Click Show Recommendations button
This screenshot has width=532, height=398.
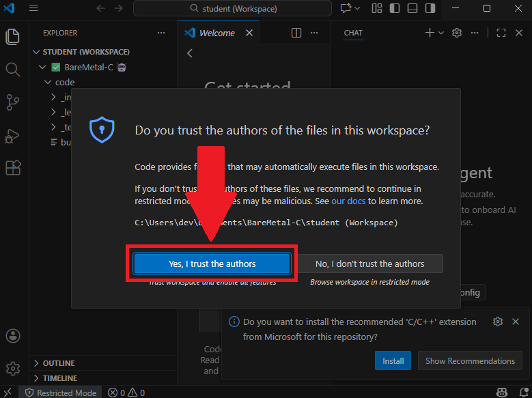click(470, 360)
